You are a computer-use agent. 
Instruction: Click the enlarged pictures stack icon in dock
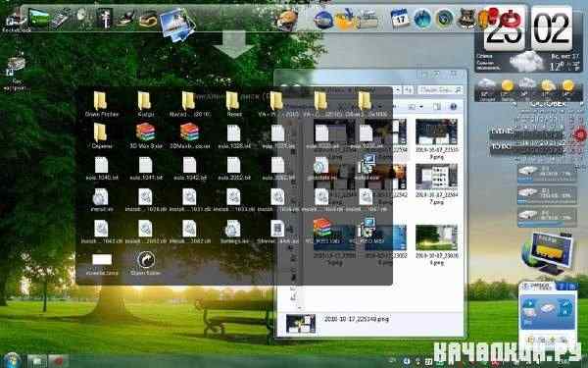click(x=177, y=24)
